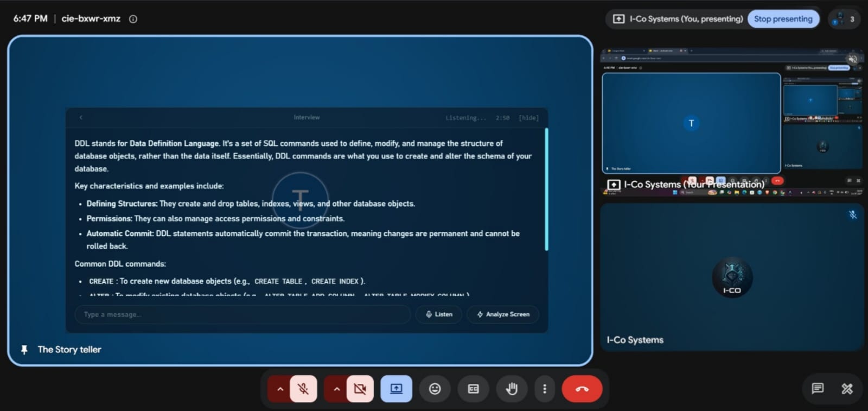868x411 pixels.
Task: Click the 'Automatic Commit' bullet text
Action: tap(303, 239)
